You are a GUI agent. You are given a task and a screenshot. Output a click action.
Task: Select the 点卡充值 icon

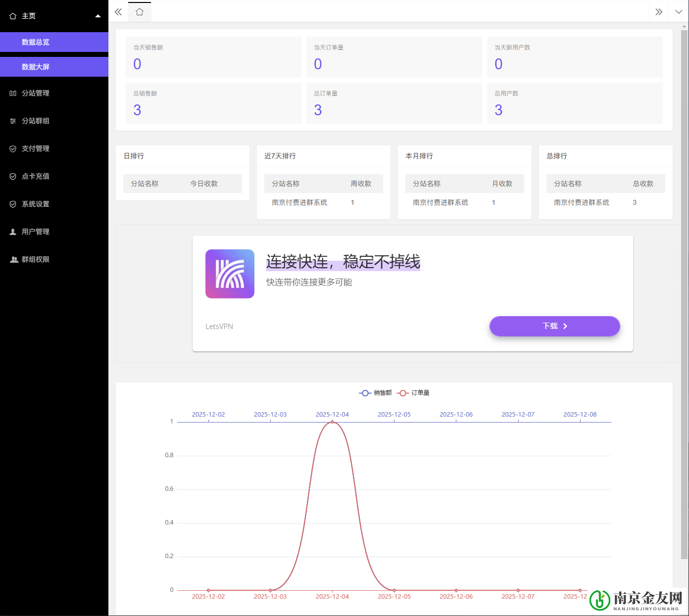pos(13,176)
